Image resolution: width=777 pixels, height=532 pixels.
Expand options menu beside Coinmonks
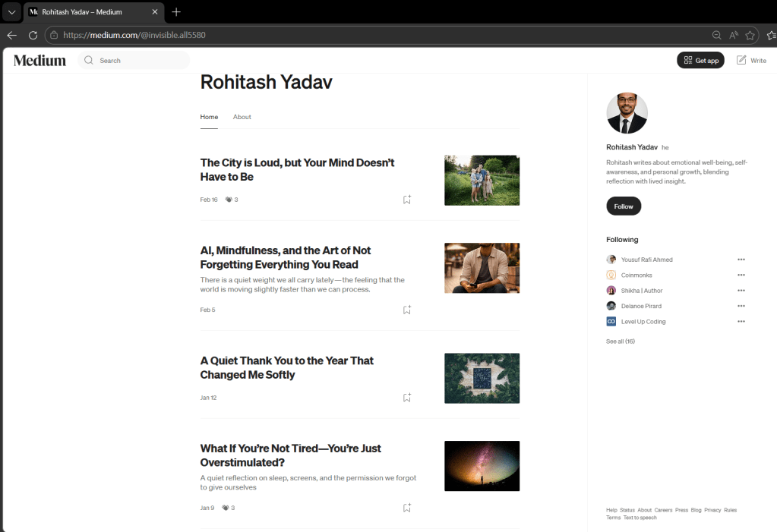pos(741,275)
